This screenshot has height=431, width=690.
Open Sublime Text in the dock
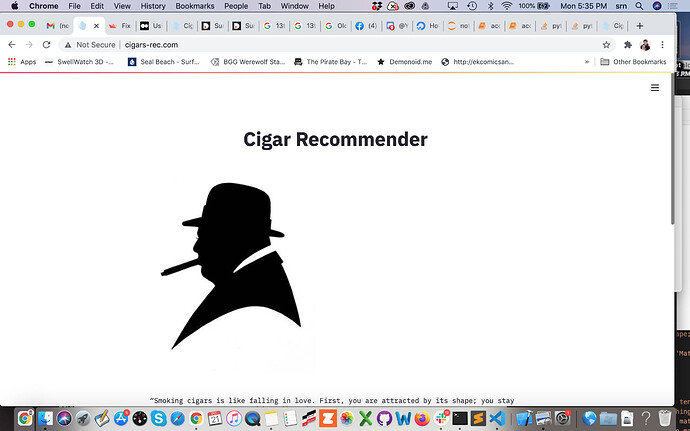coord(478,418)
